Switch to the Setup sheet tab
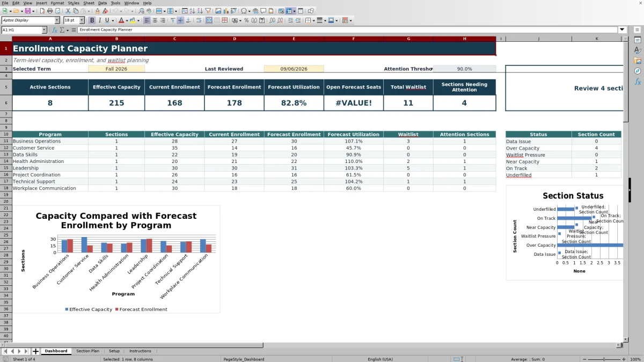 click(114, 351)
